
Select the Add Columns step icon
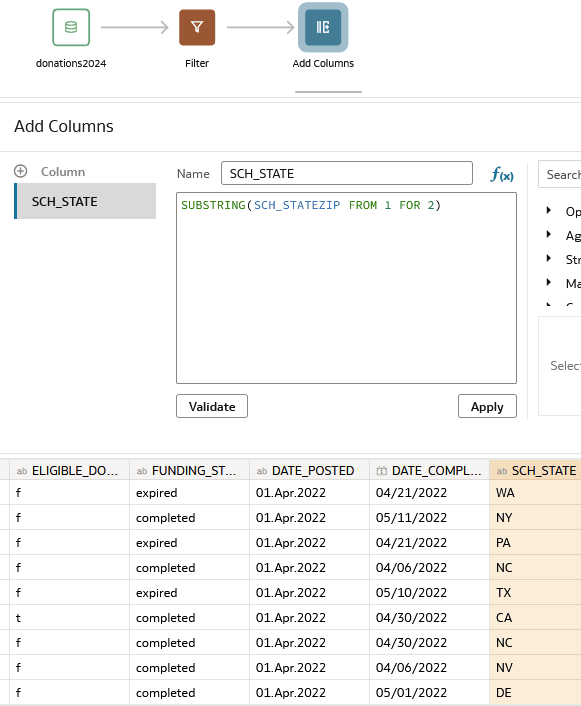[x=323, y=27]
